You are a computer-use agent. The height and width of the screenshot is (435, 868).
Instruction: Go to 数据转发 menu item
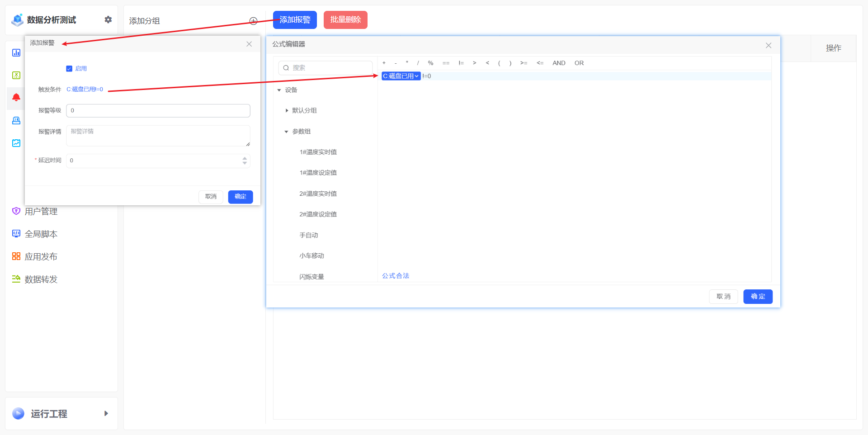click(x=41, y=279)
